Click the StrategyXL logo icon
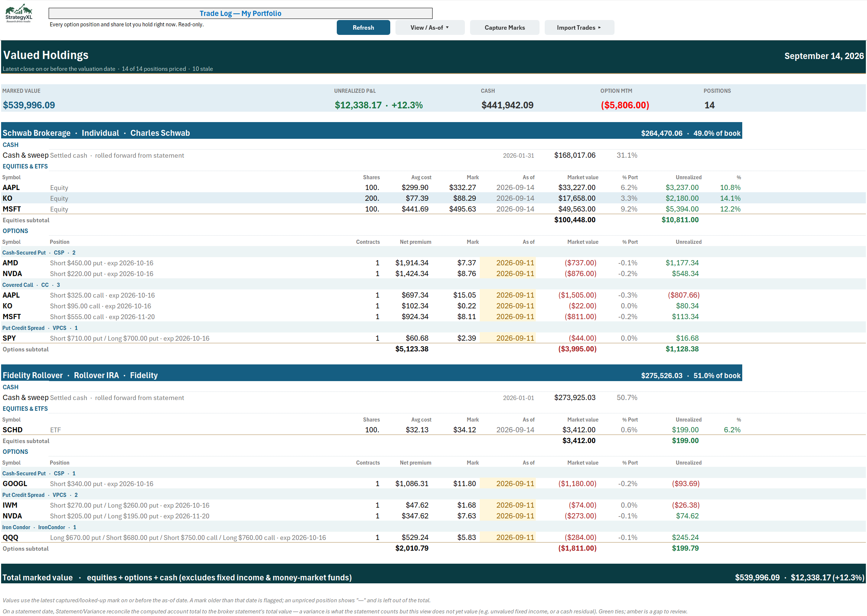The height and width of the screenshot is (616, 867). (19, 13)
